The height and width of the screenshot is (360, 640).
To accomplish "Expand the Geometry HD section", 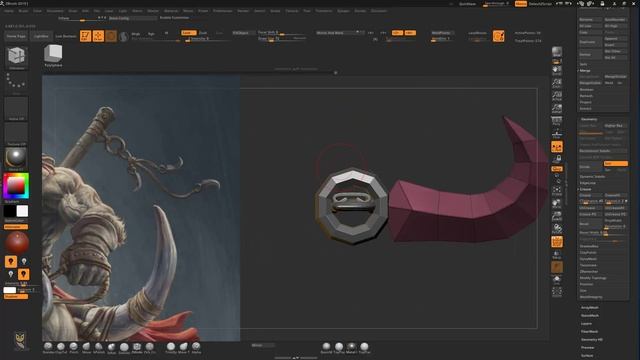I will tap(592, 340).
